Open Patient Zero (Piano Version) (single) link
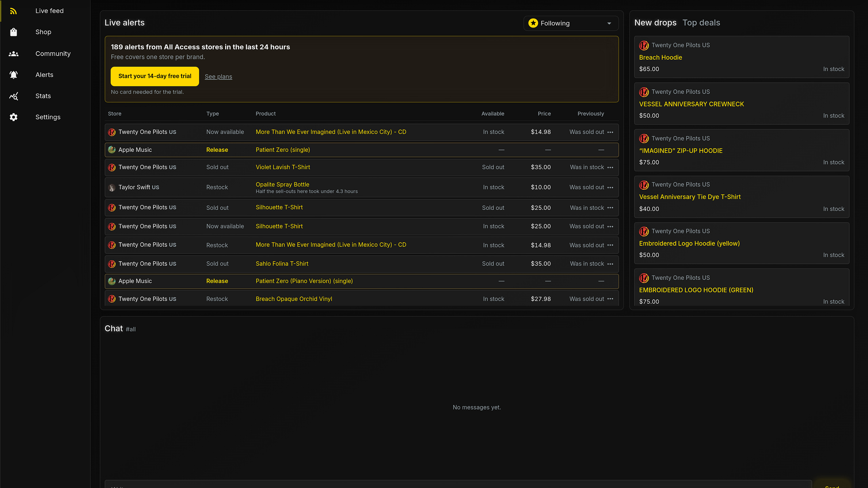 coord(304,281)
